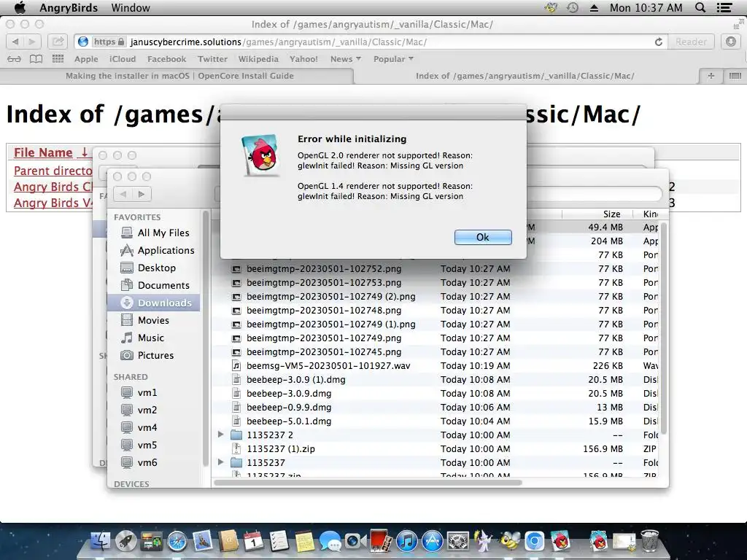Select Applications in Finder sidebar
This screenshot has width=747, height=560.
click(x=153, y=250)
